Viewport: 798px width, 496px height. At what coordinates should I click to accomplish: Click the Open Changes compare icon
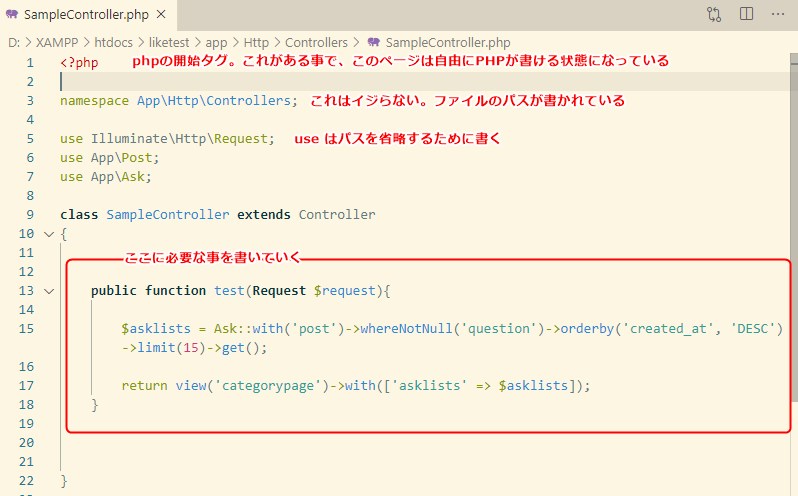click(x=714, y=14)
